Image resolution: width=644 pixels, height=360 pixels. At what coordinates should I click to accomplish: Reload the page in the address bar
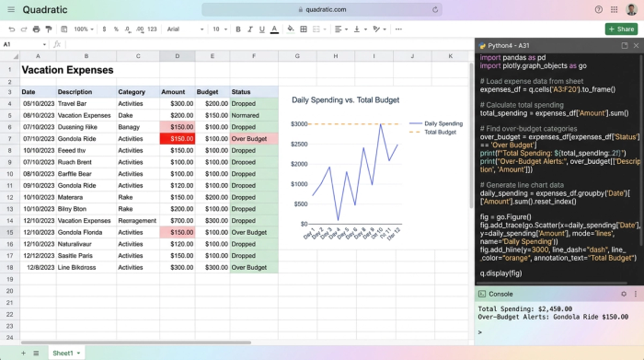click(435, 9)
